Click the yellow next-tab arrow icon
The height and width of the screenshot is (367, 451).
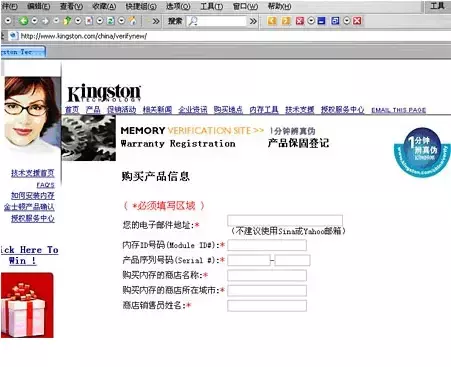coord(286,21)
